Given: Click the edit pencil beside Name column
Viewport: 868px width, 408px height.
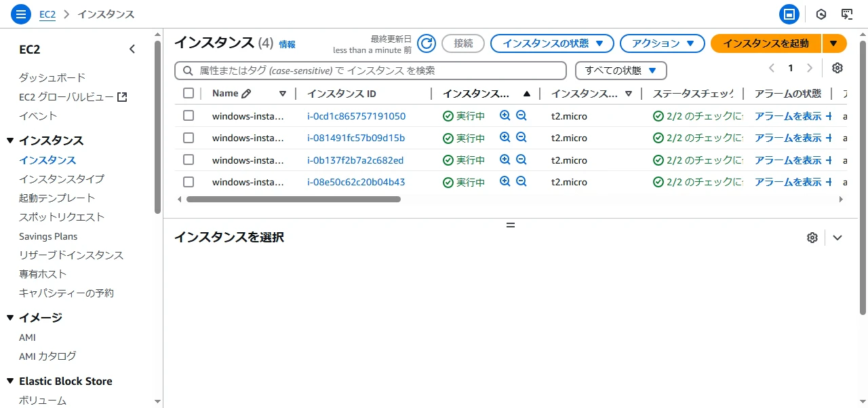Looking at the screenshot, I should click(x=246, y=94).
